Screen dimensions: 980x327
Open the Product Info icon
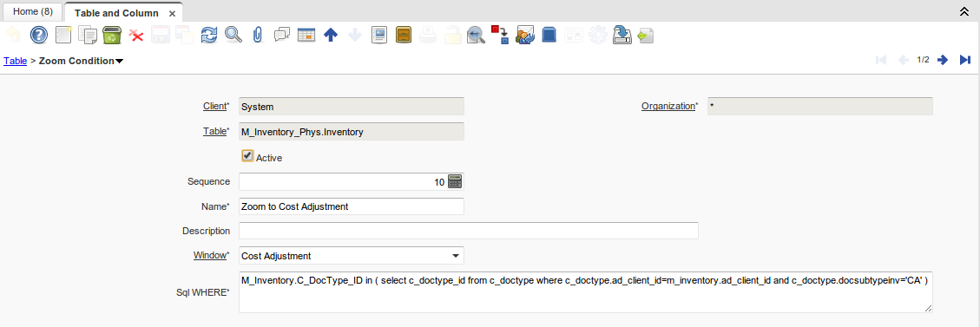549,35
